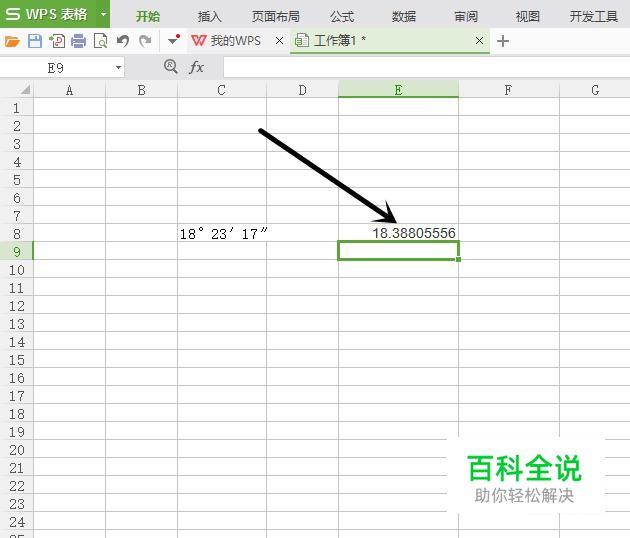Screen dimensions: 630x538
Task: Open the 视图 ribbon tab
Action: tap(528, 16)
